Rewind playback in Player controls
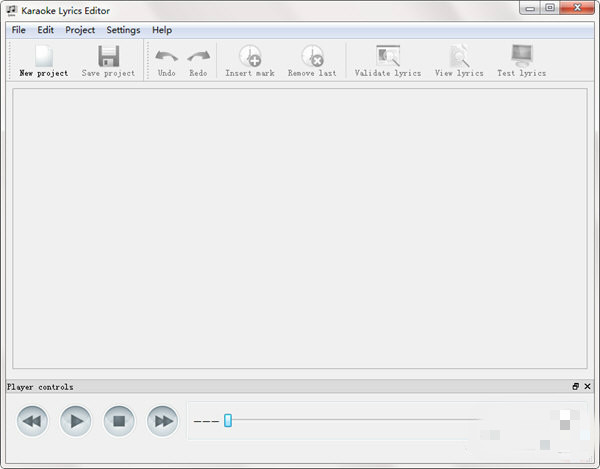 pyautogui.click(x=33, y=421)
